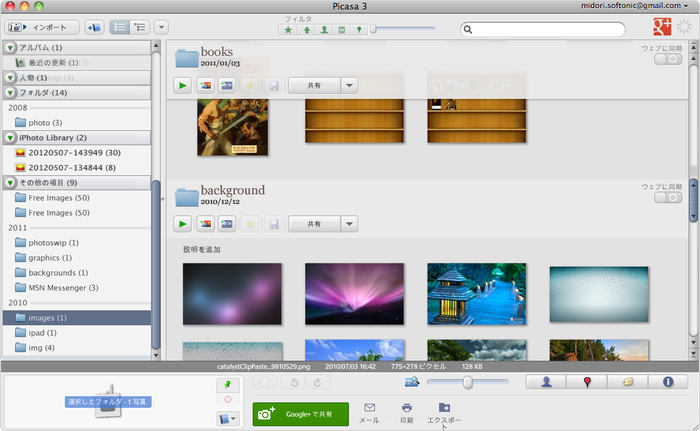This screenshot has width=700, height=431.
Task: Open the add to album dropdown
Action: 228,418
